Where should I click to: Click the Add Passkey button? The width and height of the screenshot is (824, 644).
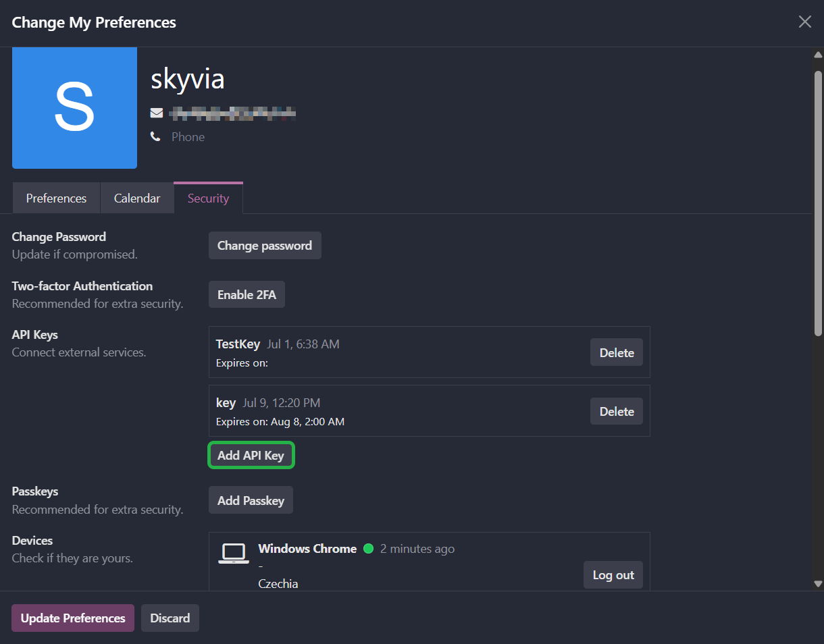(251, 500)
